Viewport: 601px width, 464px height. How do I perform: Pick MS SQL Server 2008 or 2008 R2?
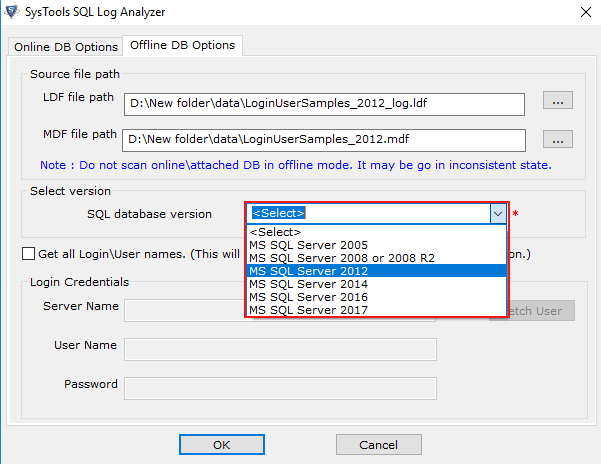coord(377,258)
